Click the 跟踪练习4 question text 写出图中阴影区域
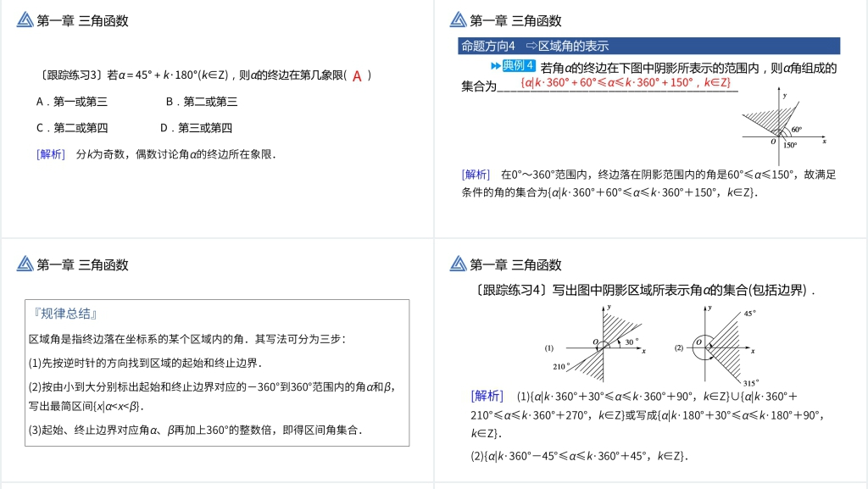 [x=644, y=291]
